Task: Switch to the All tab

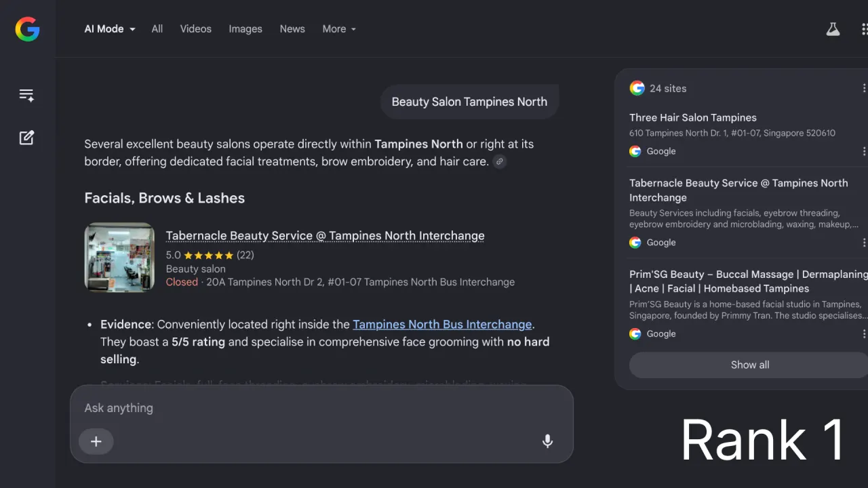Action: (157, 29)
